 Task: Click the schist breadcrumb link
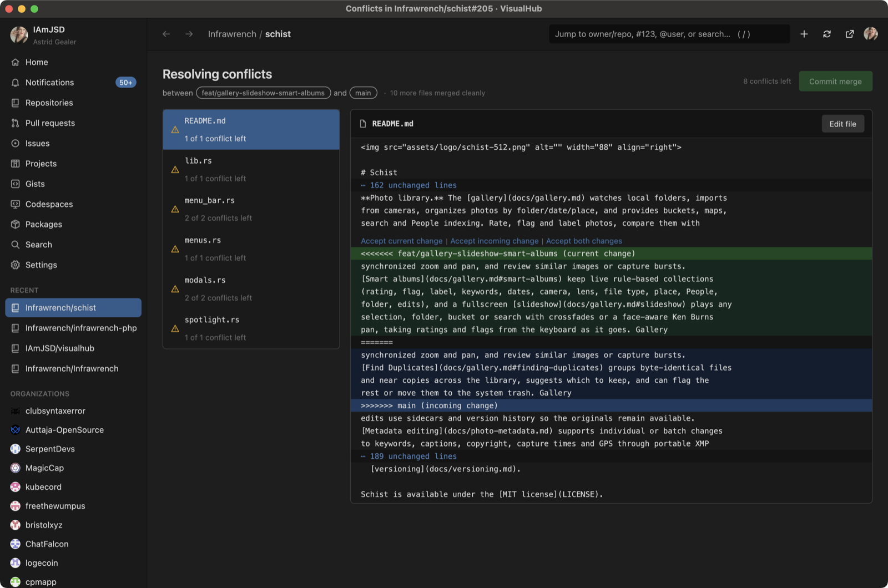click(x=278, y=34)
